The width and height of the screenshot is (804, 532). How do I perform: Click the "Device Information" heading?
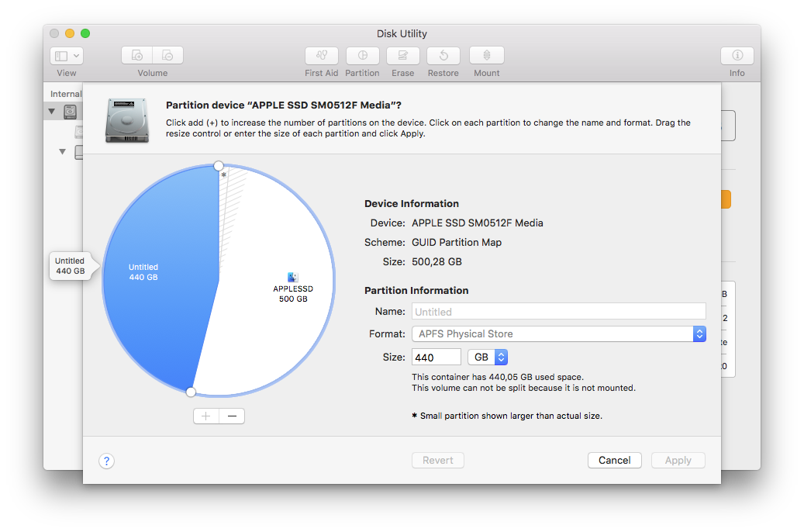click(412, 204)
